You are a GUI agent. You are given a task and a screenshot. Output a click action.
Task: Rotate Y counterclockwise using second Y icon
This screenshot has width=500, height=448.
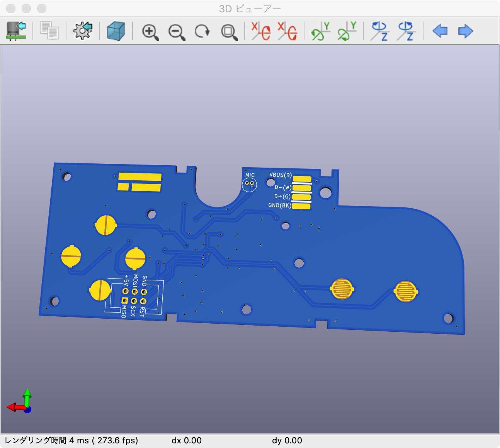coord(347,31)
